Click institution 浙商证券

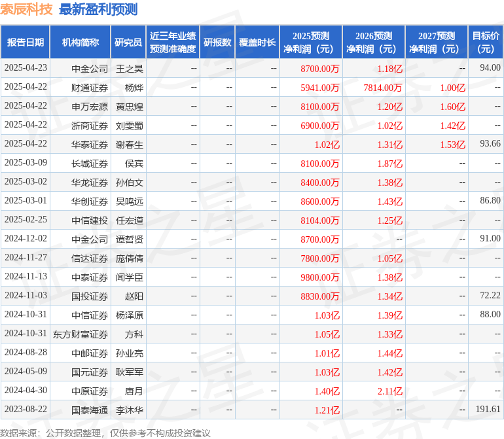point(90,126)
